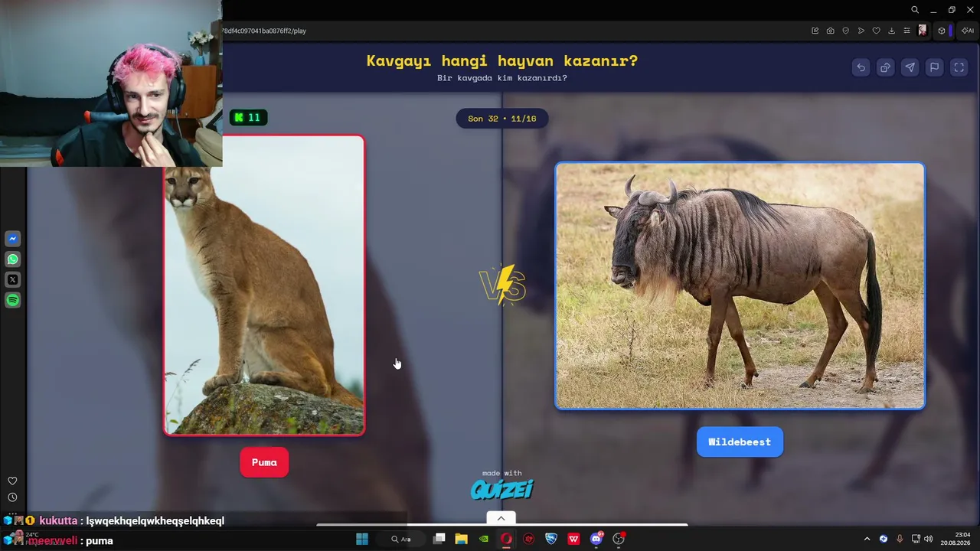Viewport: 980px width, 551px height.
Task: Open File Explorer from the taskbar
Action: (461, 539)
